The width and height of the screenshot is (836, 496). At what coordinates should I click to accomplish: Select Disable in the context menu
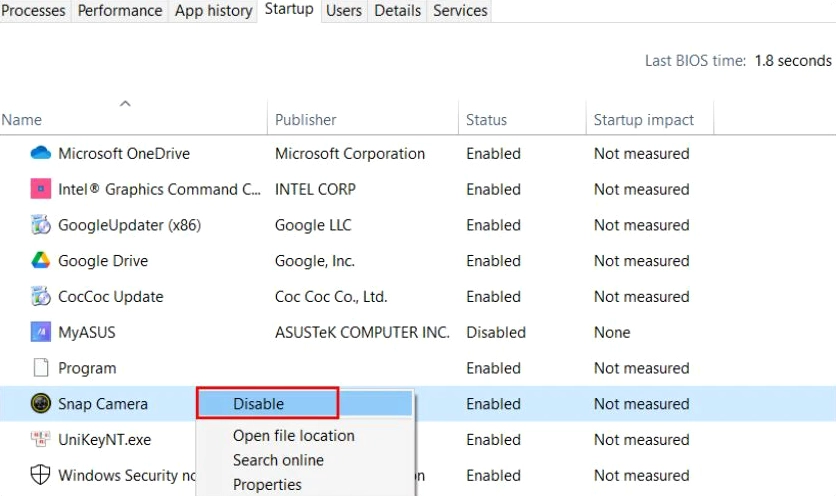(259, 404)
